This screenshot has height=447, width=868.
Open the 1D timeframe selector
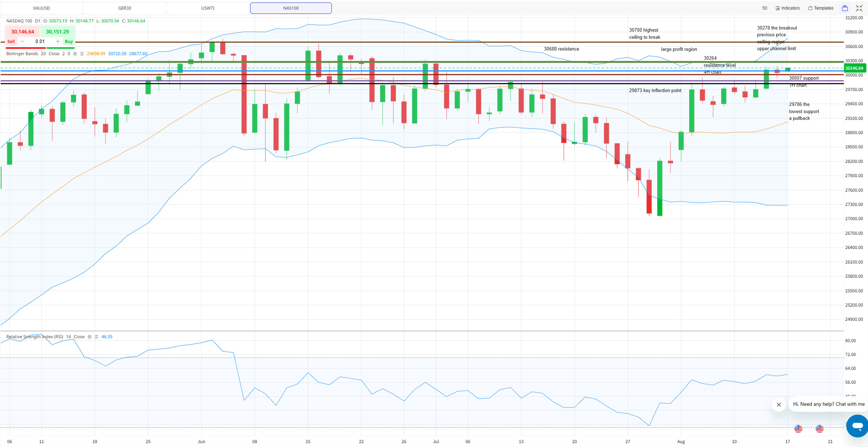[765, 8]
